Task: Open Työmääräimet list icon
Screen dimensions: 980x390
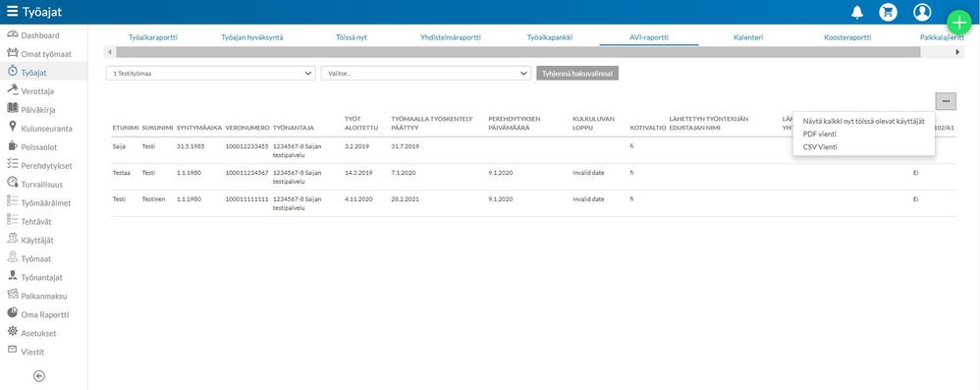Action: pos(13,201)
